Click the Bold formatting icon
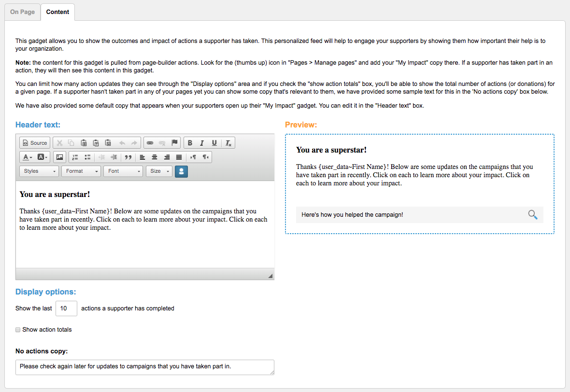This screenshot has height=392, width=570. click(x=190, y=143)
